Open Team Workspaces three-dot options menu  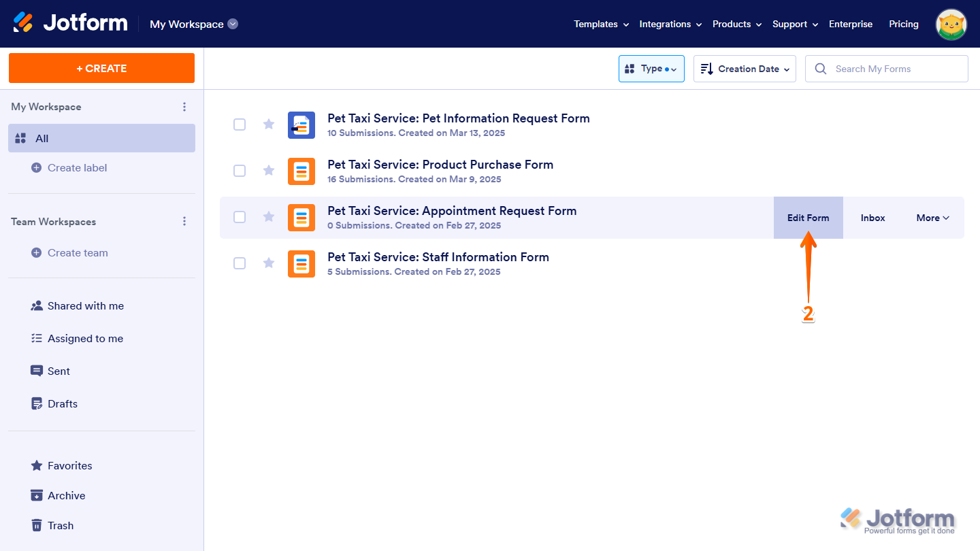click(x=184, y=222)
